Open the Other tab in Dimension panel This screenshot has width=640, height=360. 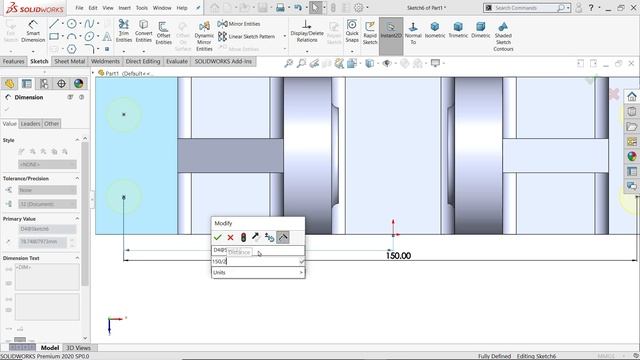click(51, 124)
